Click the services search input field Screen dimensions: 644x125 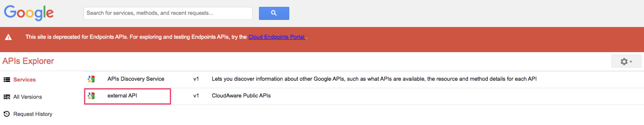click(x=168, y=13)
